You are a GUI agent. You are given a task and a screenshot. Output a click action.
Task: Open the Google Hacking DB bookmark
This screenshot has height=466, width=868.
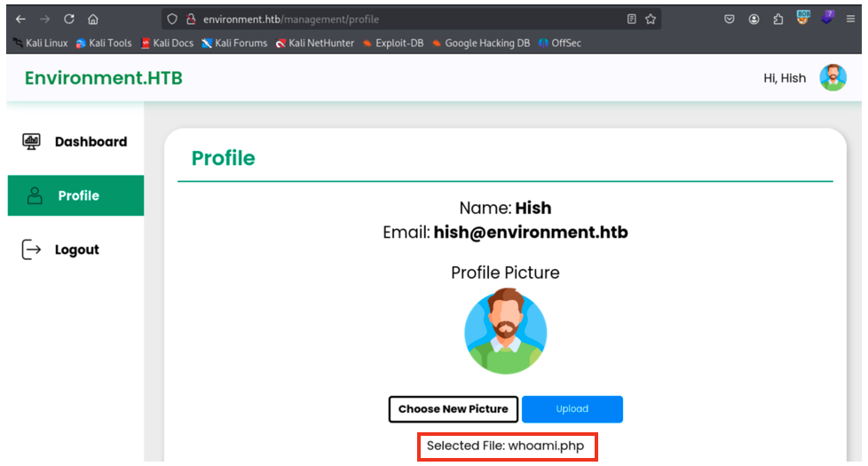pos(480,43)
